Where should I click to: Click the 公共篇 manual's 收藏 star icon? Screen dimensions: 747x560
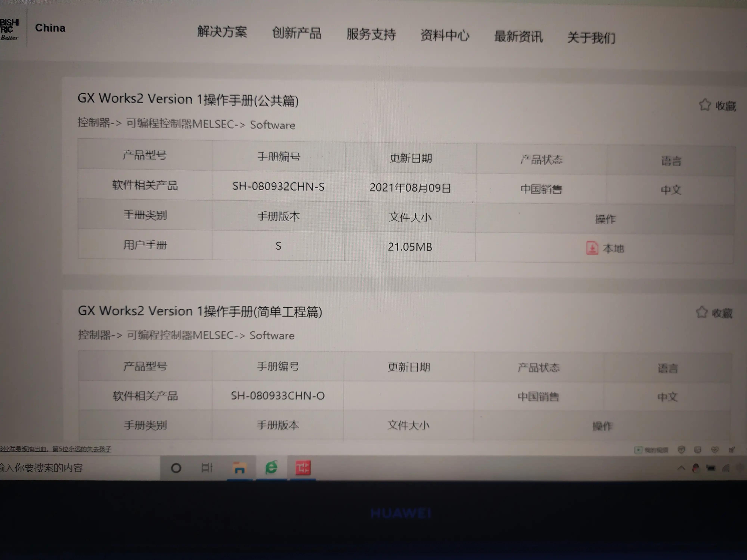click(705, 105)
